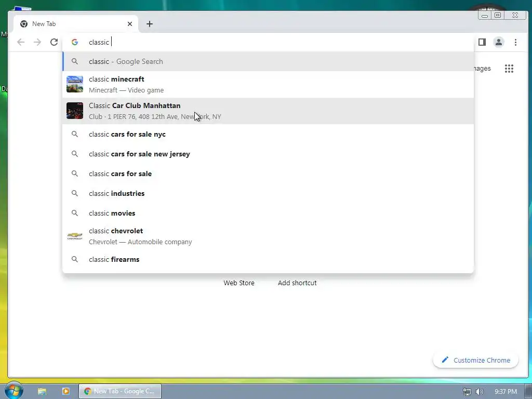Click Add shortcut on new tab page
This screenshot has width=532, height=399.
[x=297, y=283]
